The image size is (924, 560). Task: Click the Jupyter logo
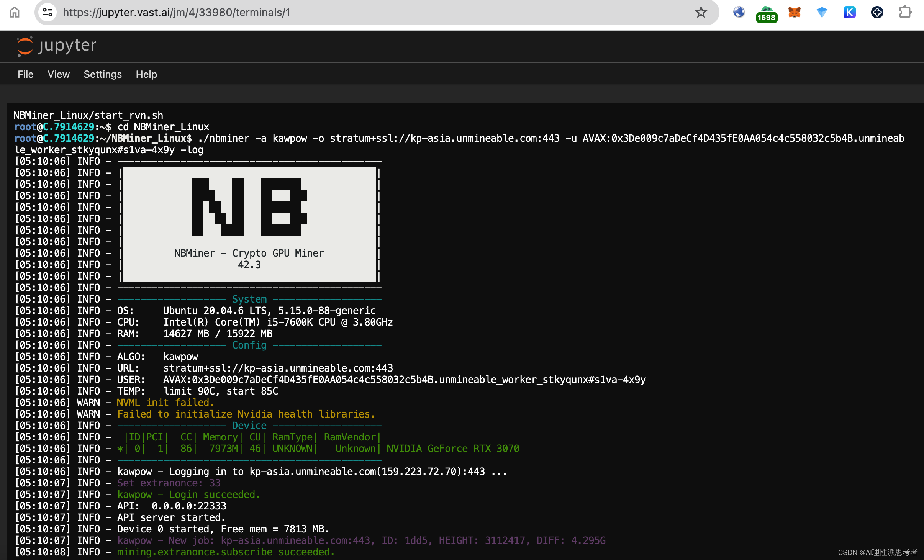pos(57,46)
